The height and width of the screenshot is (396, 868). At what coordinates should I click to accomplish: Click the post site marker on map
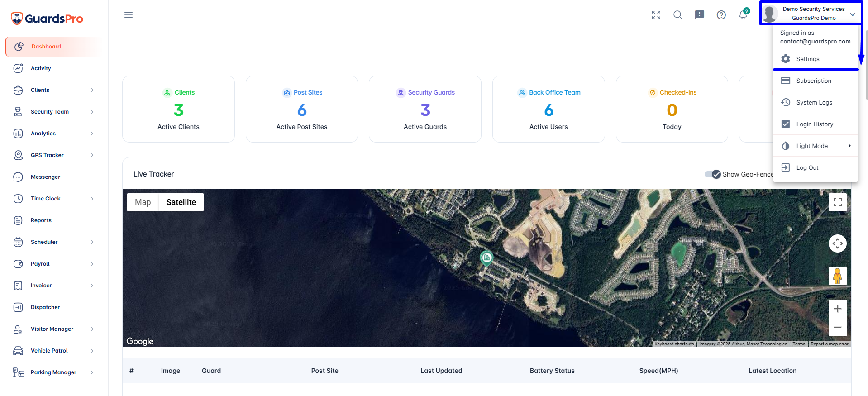click(486, 258)
